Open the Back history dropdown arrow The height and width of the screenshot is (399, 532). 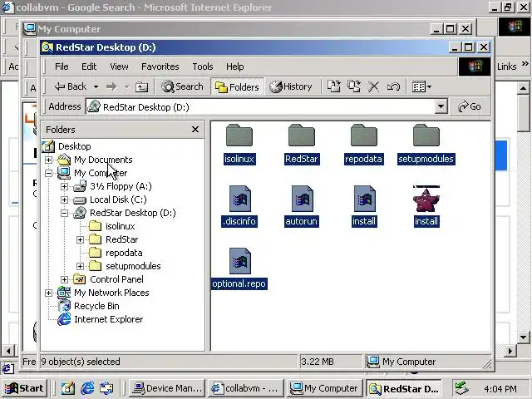(x=96, y=86)
